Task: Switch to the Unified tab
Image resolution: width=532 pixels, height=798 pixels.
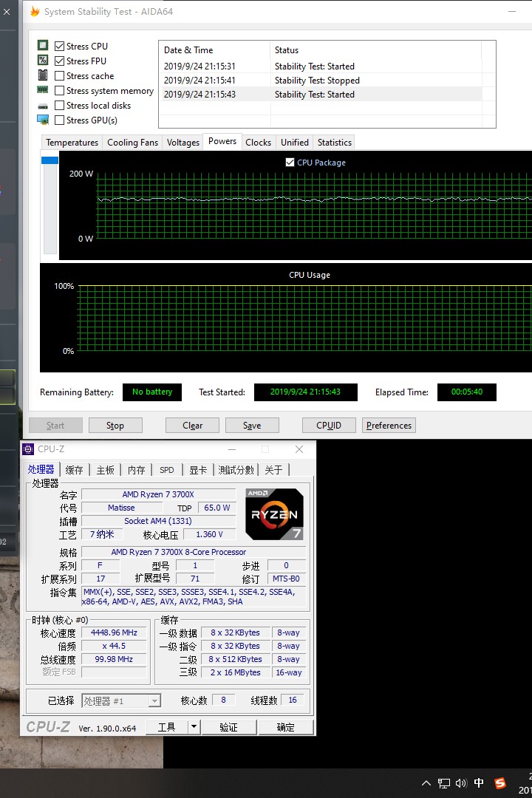Action: 294,143
